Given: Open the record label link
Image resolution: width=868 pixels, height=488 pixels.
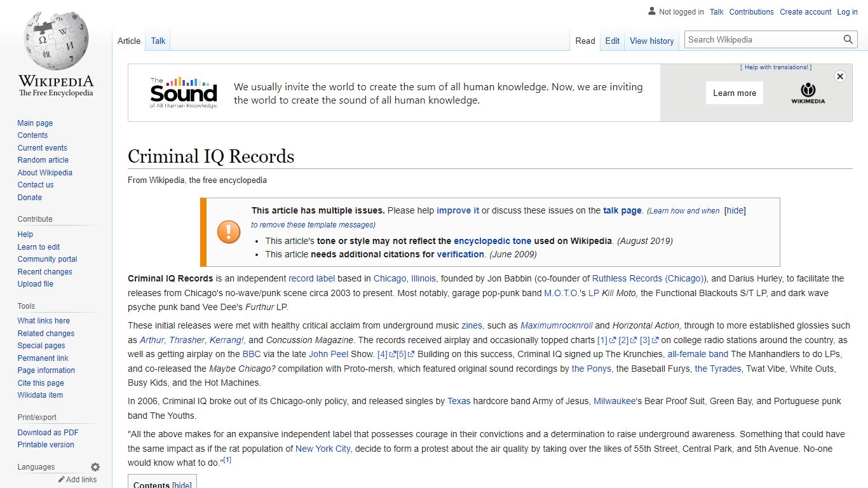Looking at the screenshot, I should pos(311,278).
